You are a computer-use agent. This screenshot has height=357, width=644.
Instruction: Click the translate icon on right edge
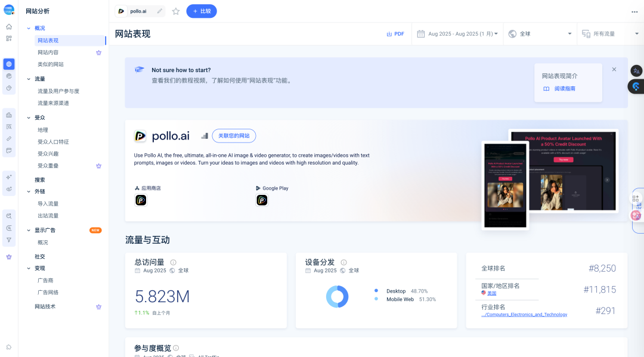pos(636,70)
